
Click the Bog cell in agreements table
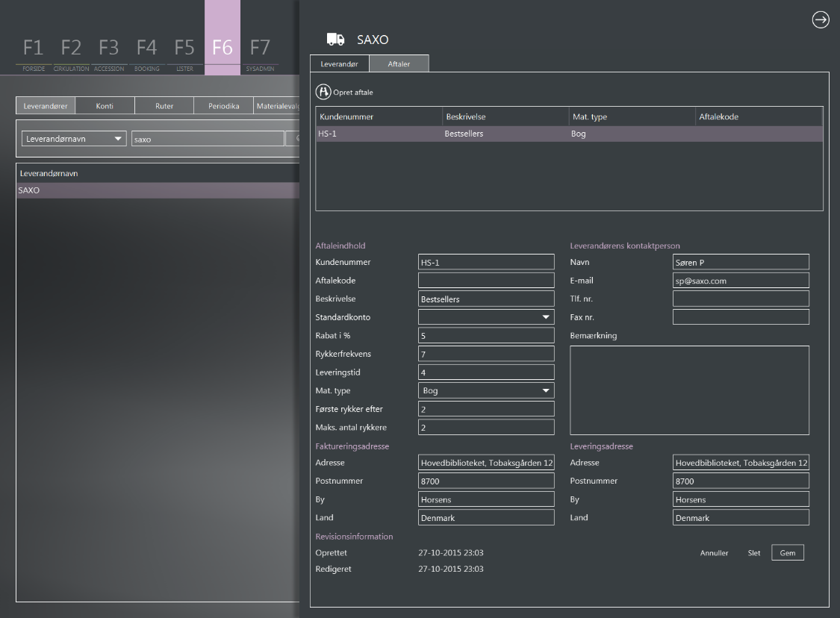pos(578,134)
